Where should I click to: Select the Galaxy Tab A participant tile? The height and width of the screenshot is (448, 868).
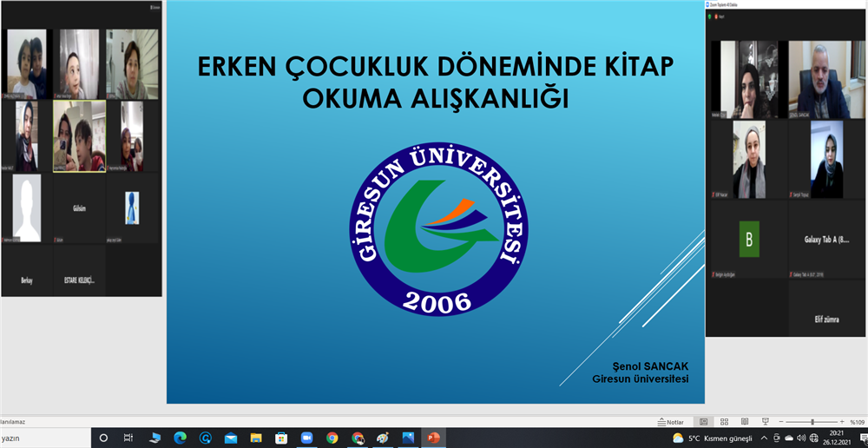coord(826,240)
